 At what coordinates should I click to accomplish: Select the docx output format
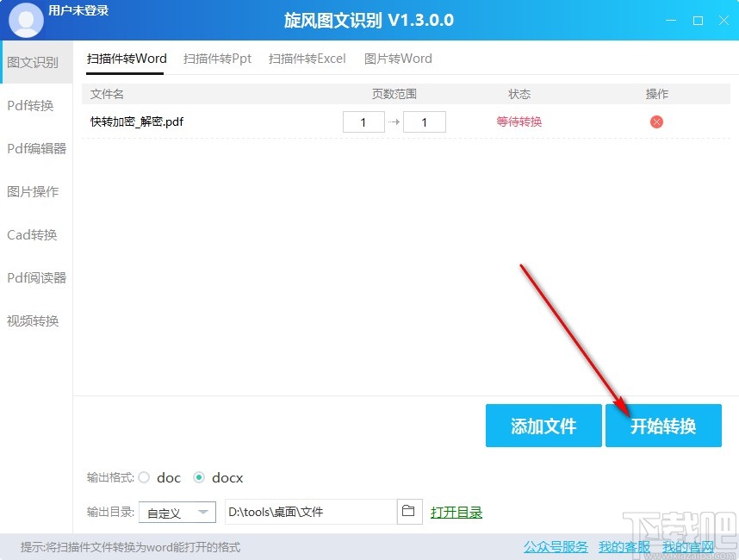coord(202,477)
